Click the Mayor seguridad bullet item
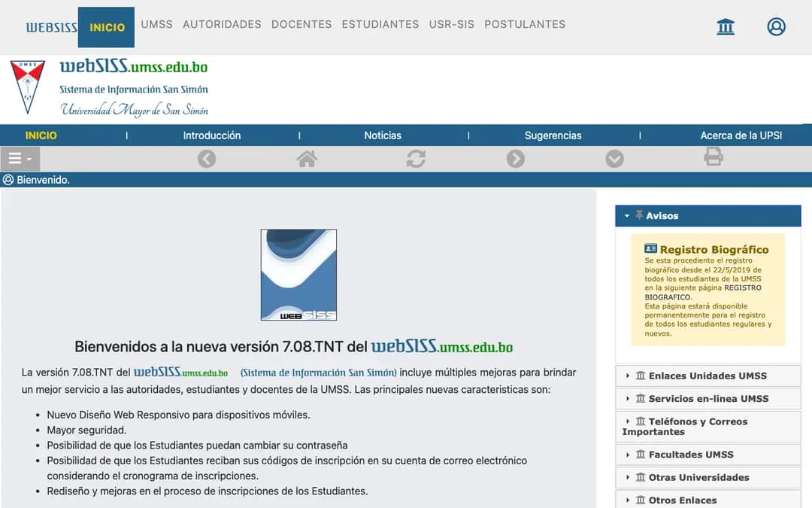The height and width of the screenshot is (508, 812). click(86, 430)
